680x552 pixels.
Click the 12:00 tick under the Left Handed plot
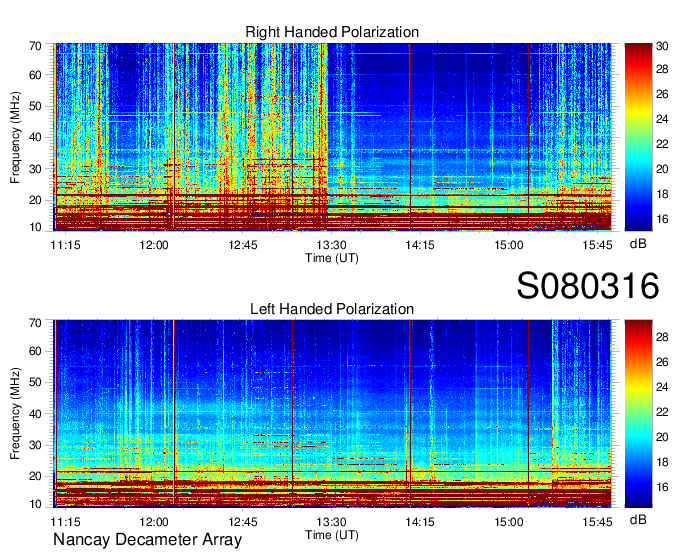click(154, 522)
